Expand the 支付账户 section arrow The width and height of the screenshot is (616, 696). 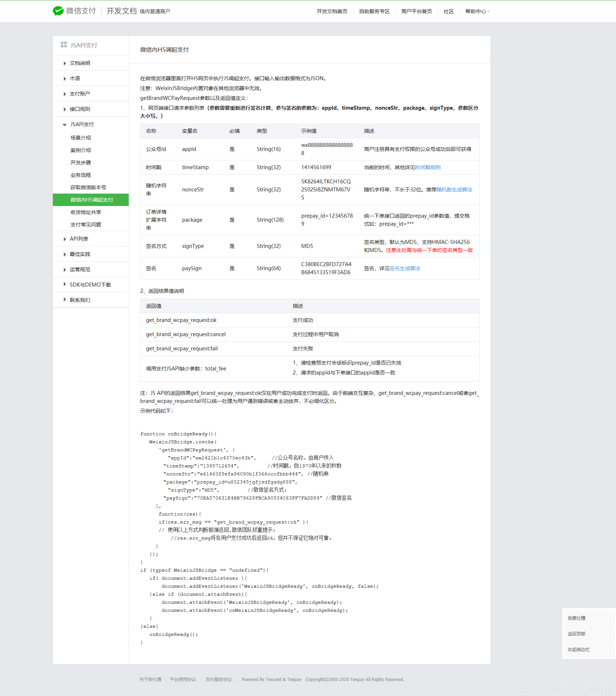click(x=65, y=94)
